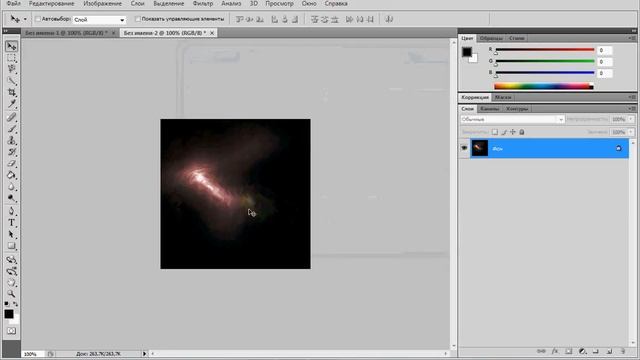This screenshot has width=640, height=360.
Task: Click the Color panel foreground swatch
Action: [467, 52]
